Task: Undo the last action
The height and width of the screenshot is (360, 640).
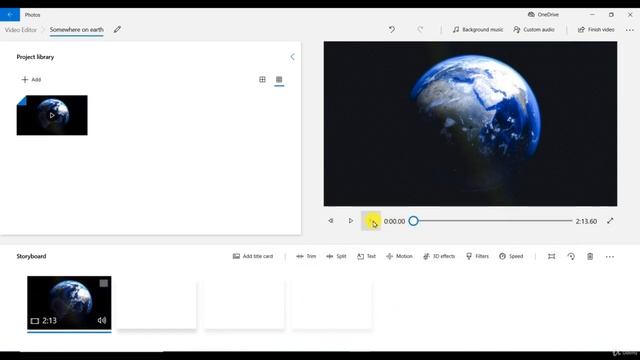Action: tap(391, 29)
